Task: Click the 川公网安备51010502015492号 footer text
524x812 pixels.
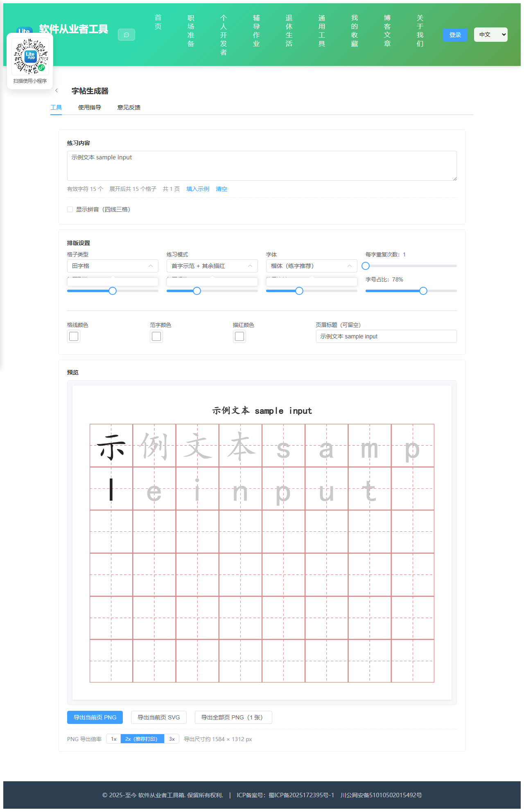Action: point(381,795)
